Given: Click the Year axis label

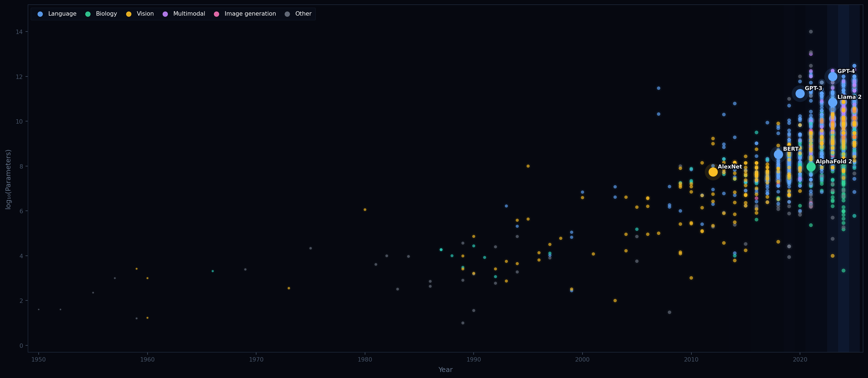Looking at the screenshot, I should (445, 370).
